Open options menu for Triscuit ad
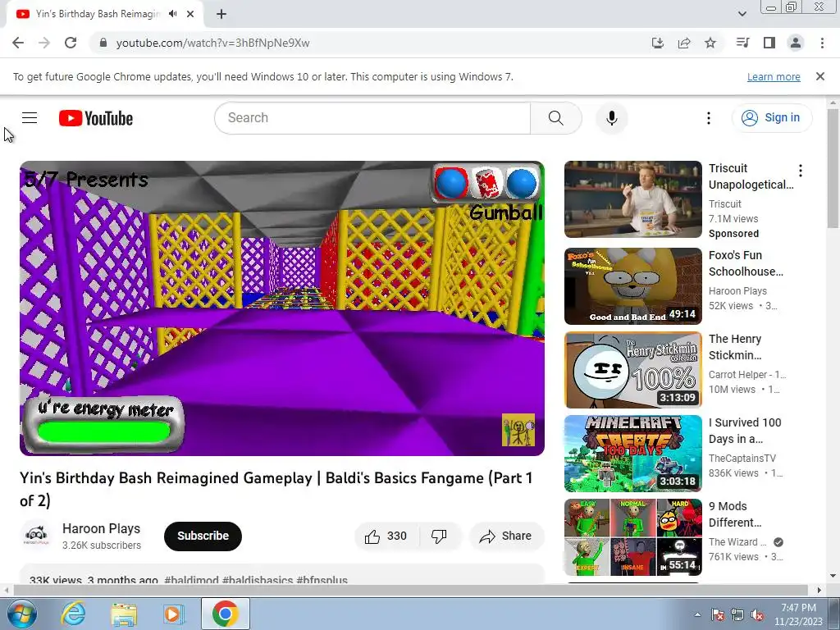840x630 pixels. coord(801,171)
